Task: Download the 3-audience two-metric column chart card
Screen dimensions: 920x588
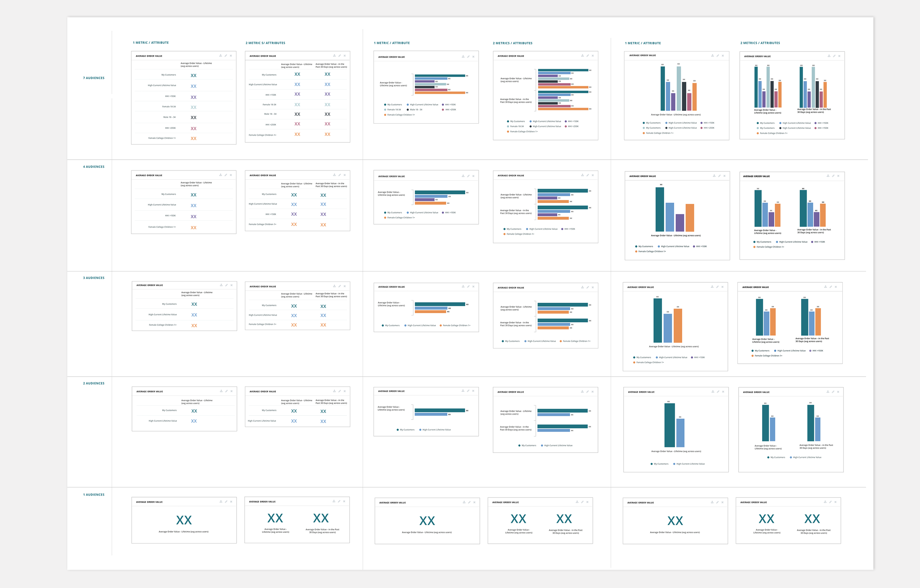Action: 825,287
